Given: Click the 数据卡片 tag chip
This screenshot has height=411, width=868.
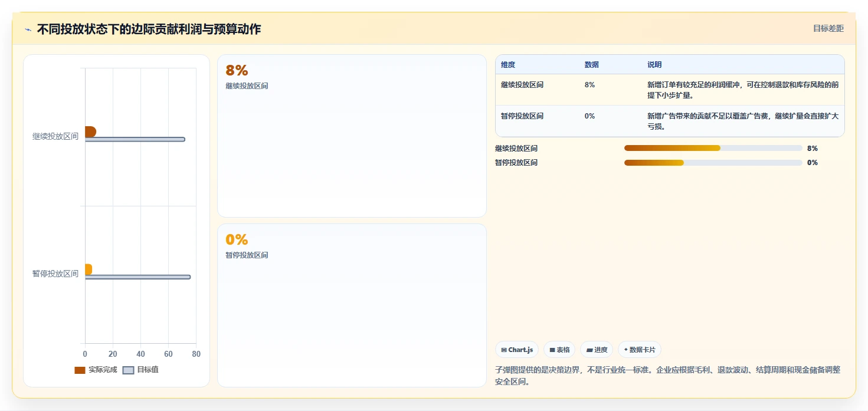Looking at the screenshot, I should 640,350.
